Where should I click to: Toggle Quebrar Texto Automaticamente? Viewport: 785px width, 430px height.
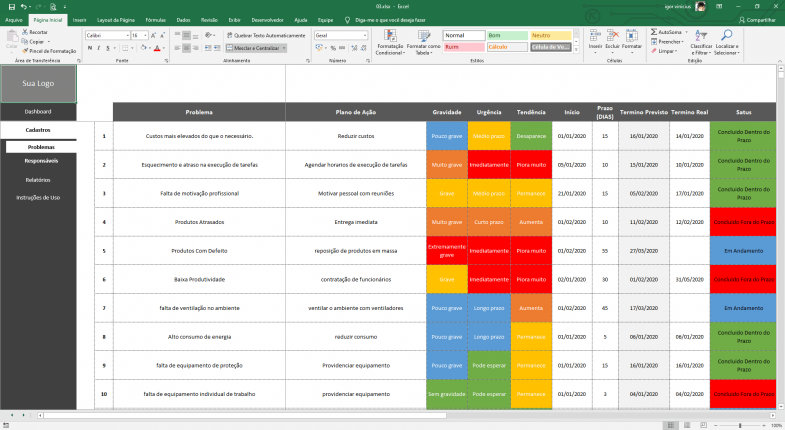(x=254, y=34)
